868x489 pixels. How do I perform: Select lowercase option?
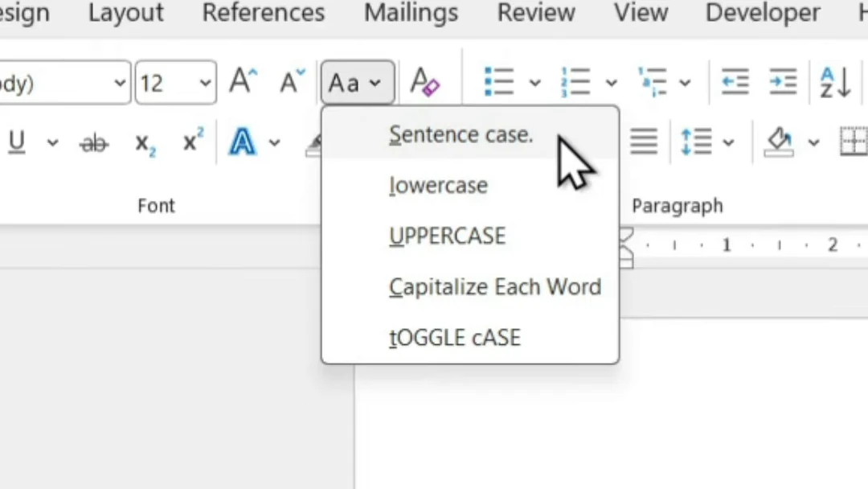pos(470,186)
